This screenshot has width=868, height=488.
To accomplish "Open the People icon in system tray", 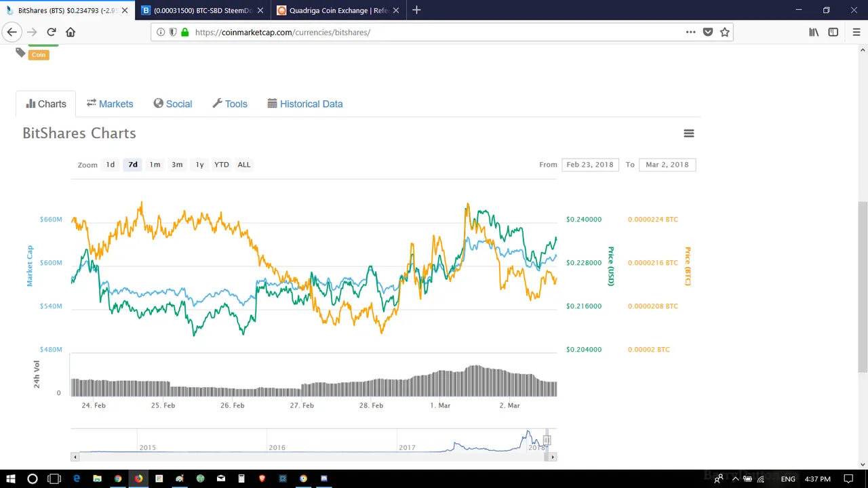I will [719, 479].
